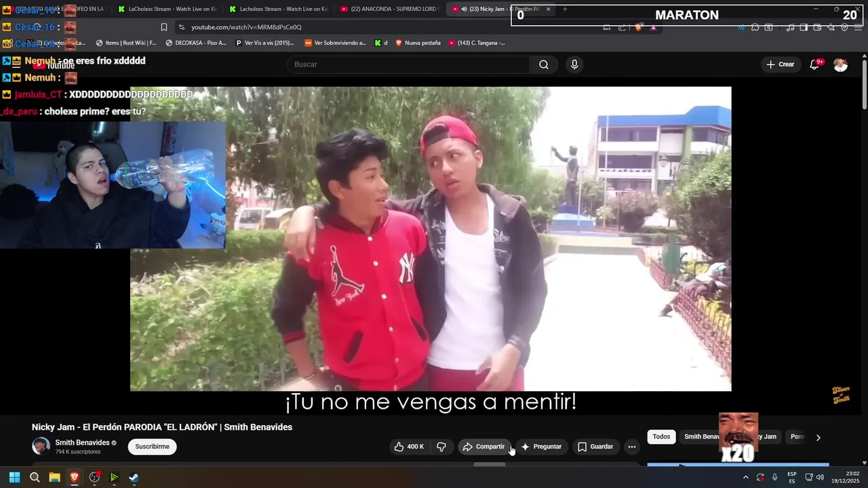Viewport: 868px width, 488px height.
Task: Click the Crear create button
Action: coord(780,64)
